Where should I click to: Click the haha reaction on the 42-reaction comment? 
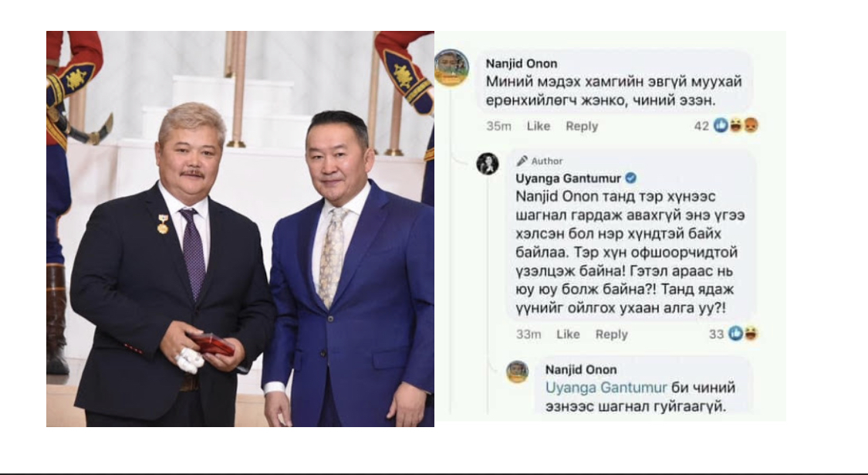coord(736,125)
